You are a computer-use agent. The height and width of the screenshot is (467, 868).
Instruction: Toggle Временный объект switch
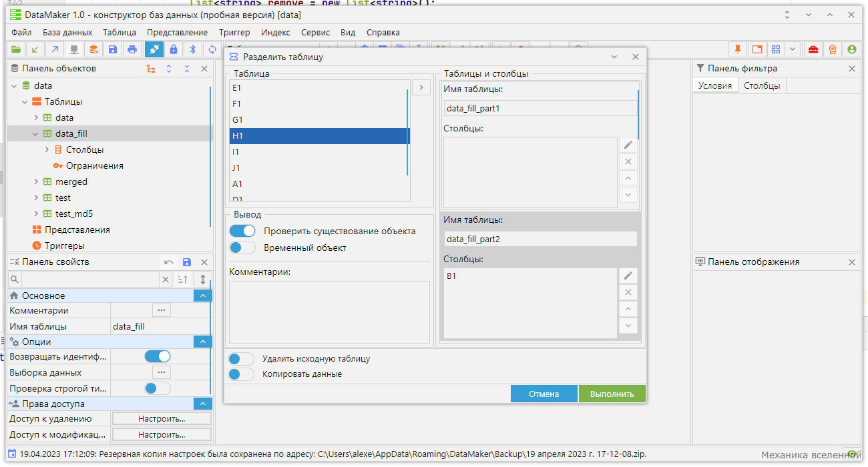click(x=242, y=248)
